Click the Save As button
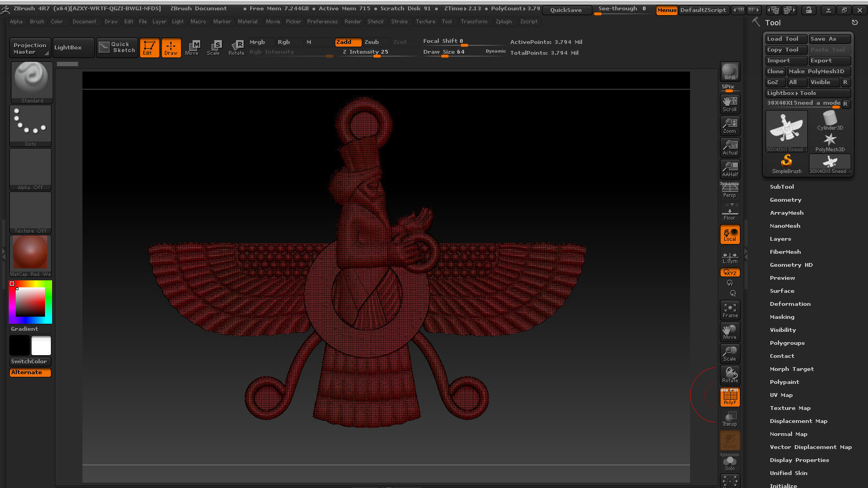Viewport: 868px width, 488px height. (x=829, y=39)
